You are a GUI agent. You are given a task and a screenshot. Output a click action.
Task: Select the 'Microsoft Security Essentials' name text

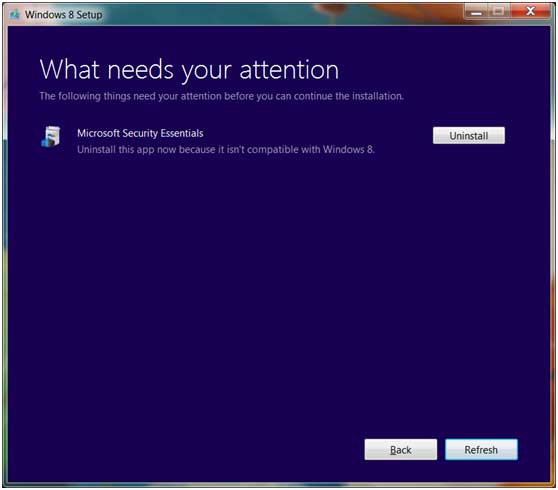click(x=140, y=133)
